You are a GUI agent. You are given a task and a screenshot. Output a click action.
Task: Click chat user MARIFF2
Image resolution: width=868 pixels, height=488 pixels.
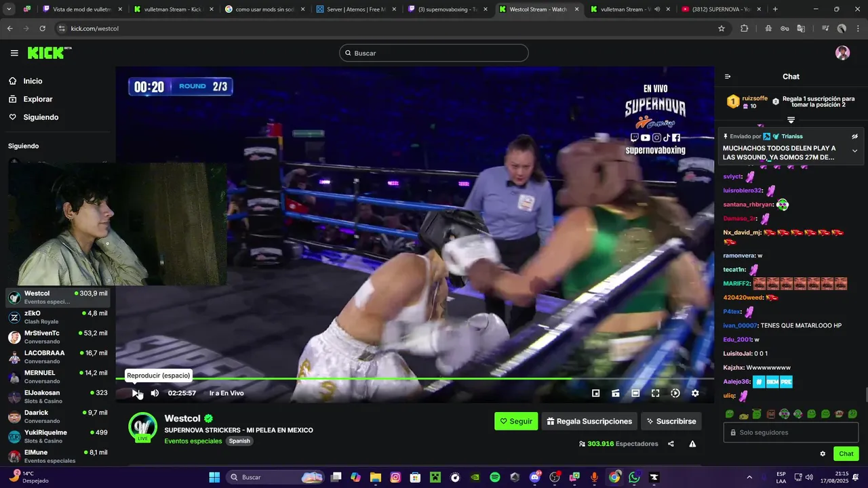pyautogui.click(x=736, y=283)
